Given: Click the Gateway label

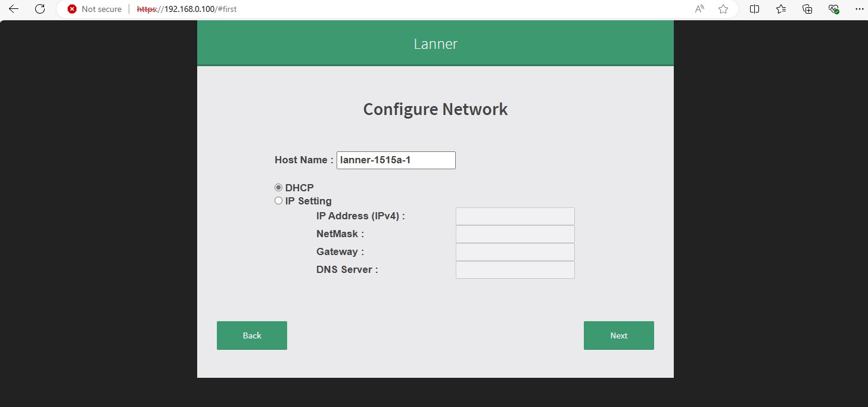Looking at the screenshot, I should (340, 251).
